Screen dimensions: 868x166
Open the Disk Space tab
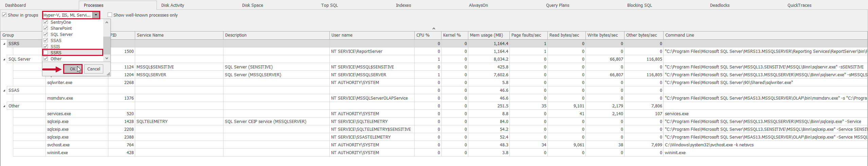[x=252, y=5]
